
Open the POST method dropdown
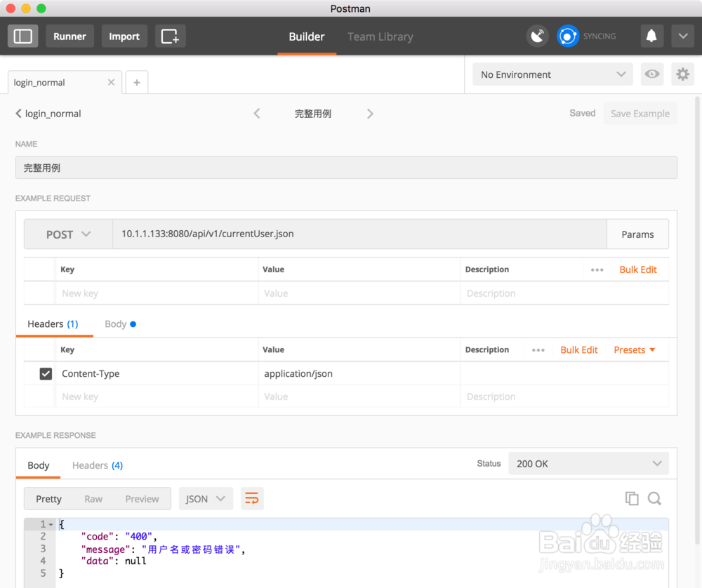pos(68,234)
